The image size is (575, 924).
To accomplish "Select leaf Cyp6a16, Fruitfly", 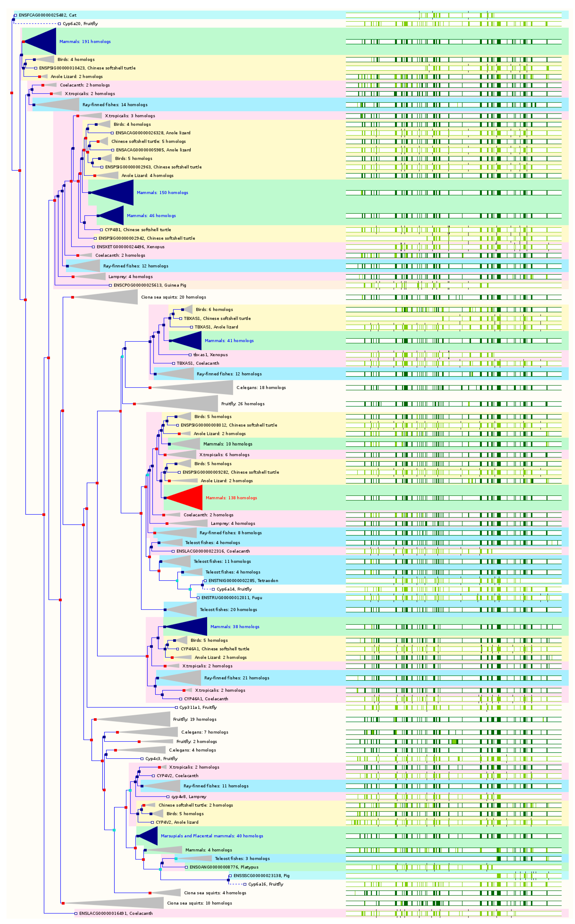I will (266, 884).
